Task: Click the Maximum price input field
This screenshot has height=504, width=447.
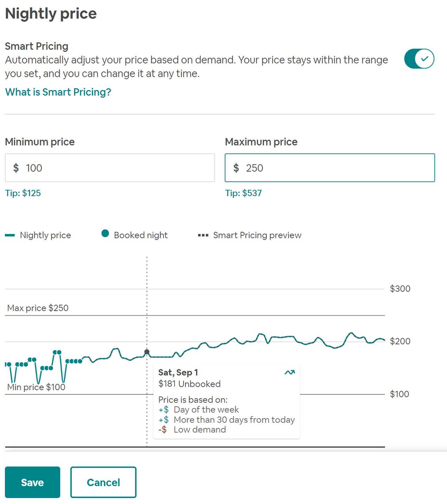Action: [x=330, y=168]
